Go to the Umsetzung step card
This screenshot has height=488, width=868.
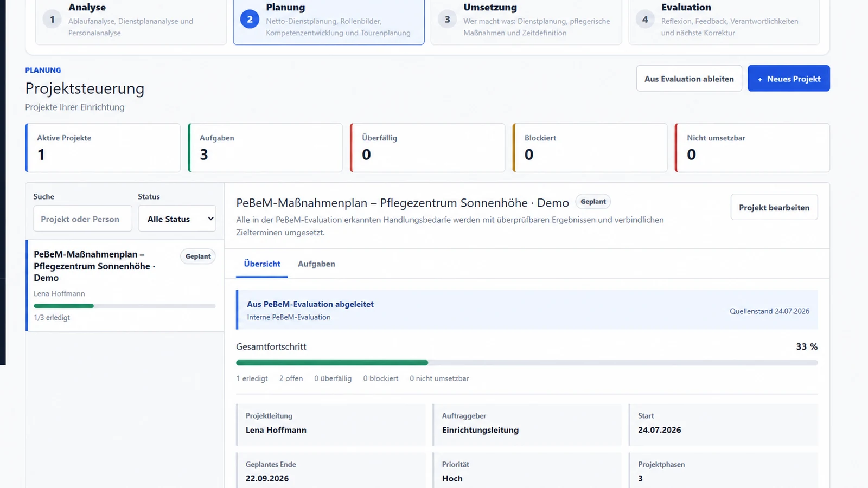526,22
